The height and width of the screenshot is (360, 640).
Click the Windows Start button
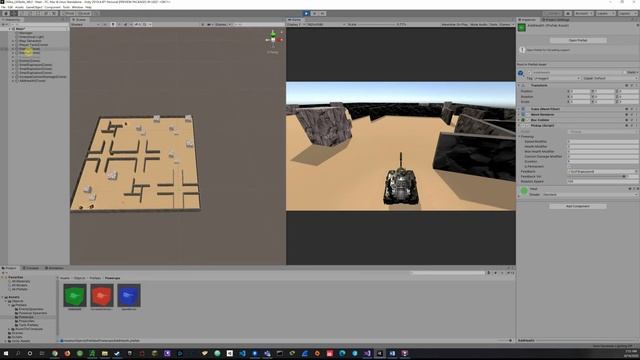coord(6,353)
